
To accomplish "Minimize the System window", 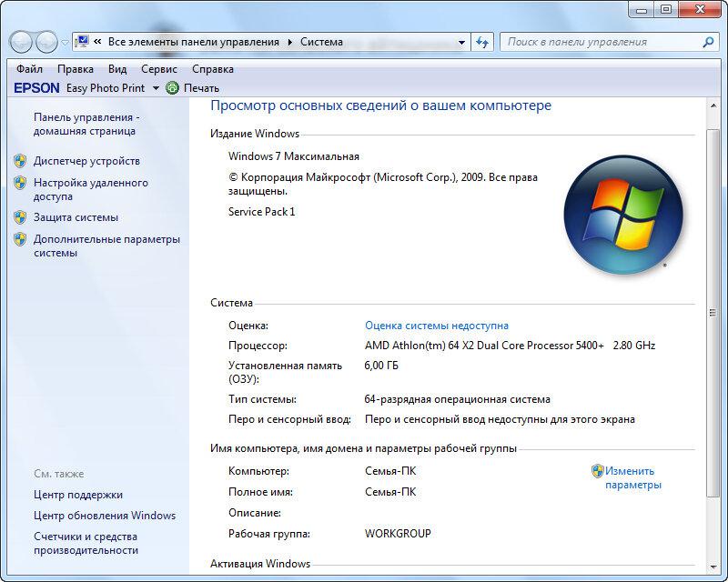I will (642, 9).
